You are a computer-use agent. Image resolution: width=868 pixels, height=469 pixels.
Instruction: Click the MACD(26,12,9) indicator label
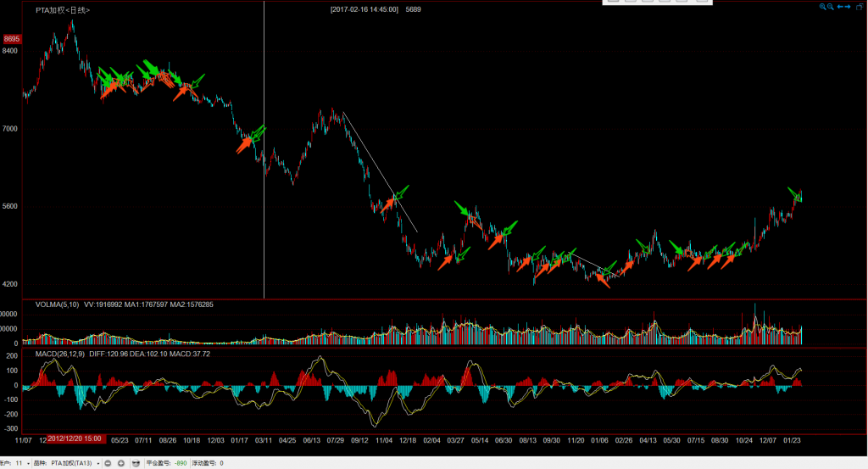(x=59, y=354)
